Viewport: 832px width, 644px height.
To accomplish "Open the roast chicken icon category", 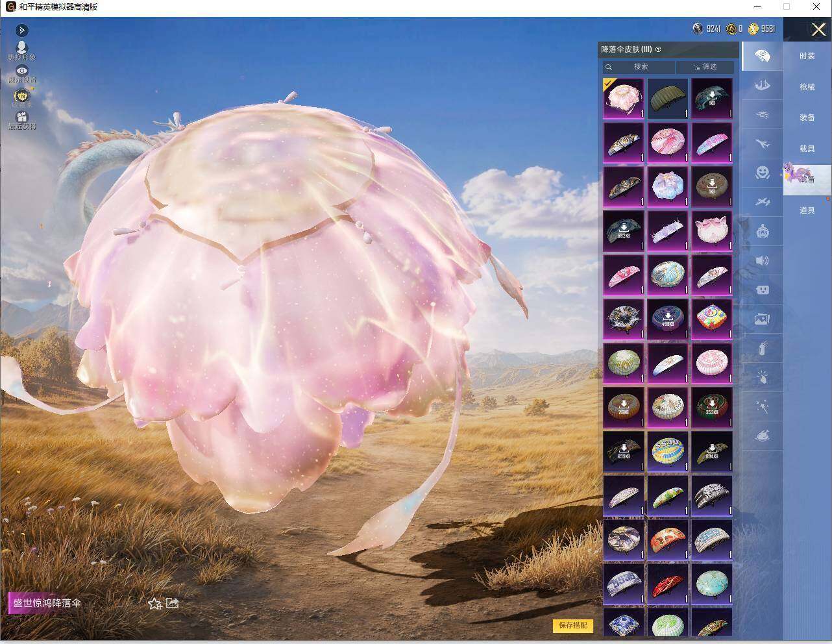I will pos(763,436).
